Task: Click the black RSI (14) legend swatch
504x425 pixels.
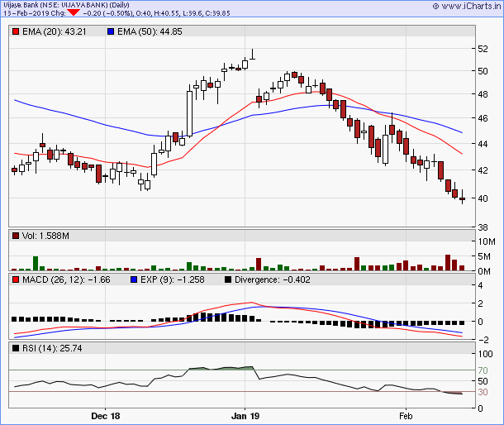Action: 16,348
